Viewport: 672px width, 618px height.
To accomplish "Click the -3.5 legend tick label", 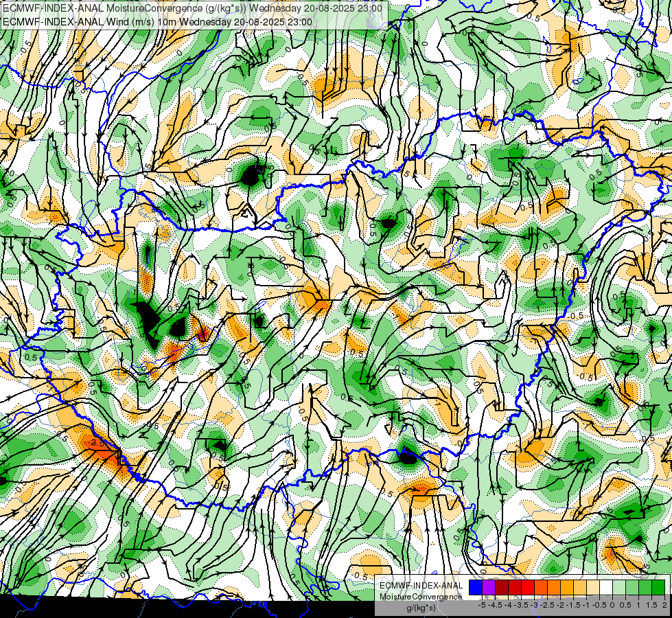I will click(x=522, y=605).
